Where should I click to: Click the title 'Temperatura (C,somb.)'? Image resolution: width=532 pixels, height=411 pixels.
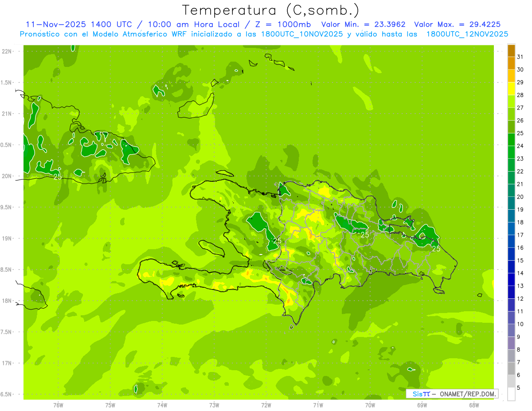click(270, 11)
